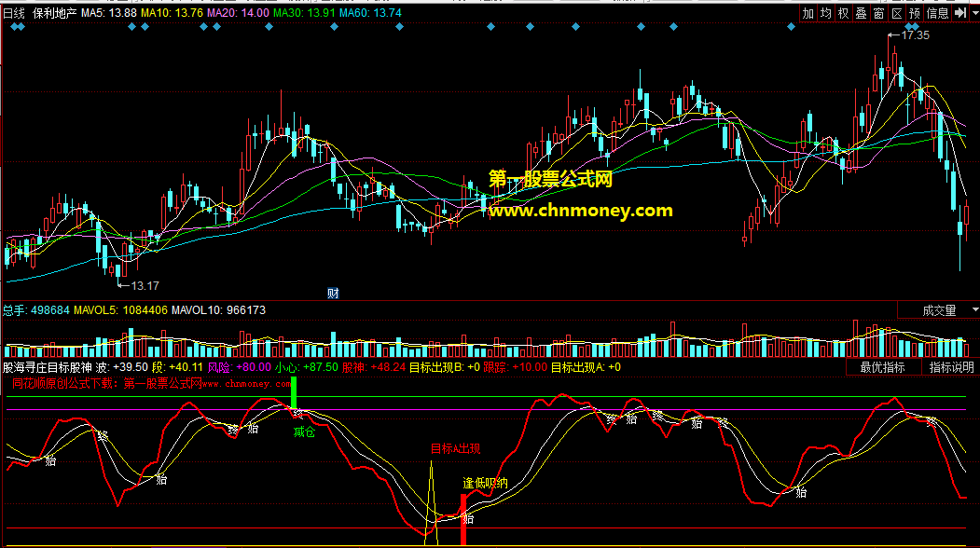Click the MA60: 13.74 label
The width and height of the screenshot is (980, 548).
point(370,13)
